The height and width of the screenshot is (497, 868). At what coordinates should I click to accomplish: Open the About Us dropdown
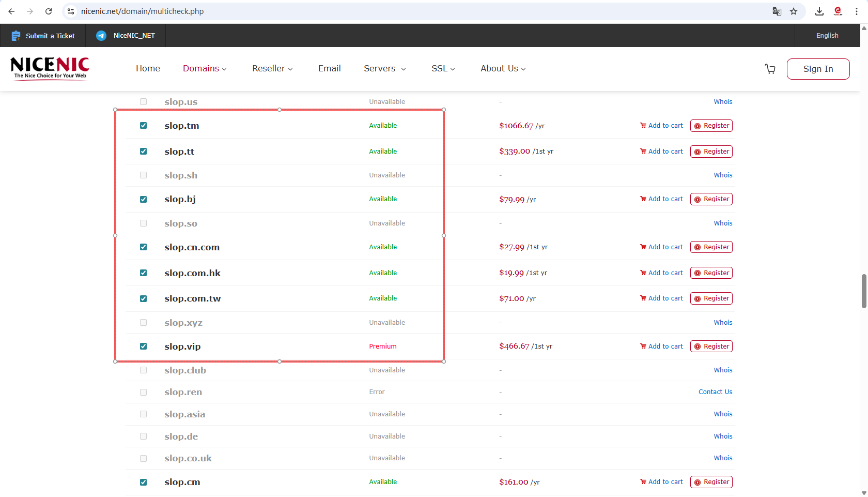tap(502, 68)
